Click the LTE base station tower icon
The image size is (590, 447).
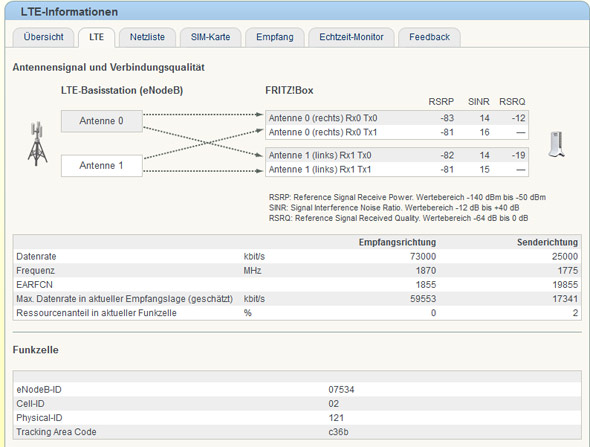pos(37,143)
